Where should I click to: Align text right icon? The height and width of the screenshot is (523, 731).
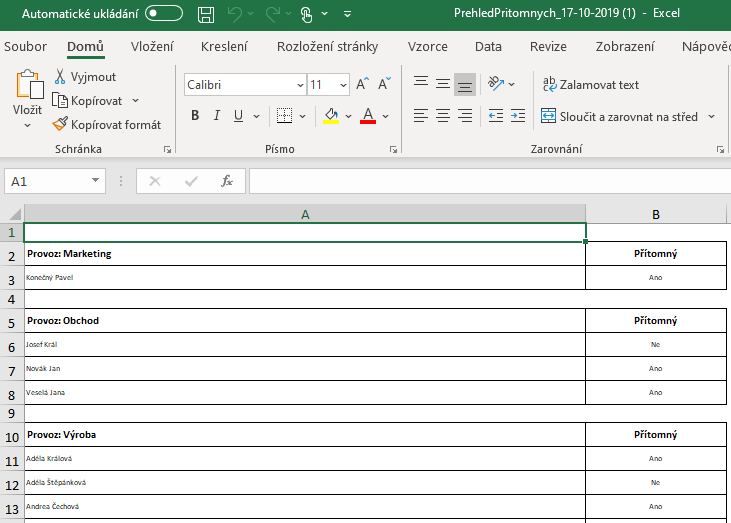(x=465, y=116)
